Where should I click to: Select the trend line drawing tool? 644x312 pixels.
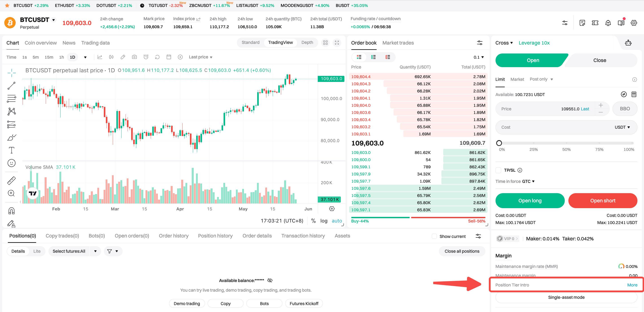pyautogui.click(x=11, y=86)
